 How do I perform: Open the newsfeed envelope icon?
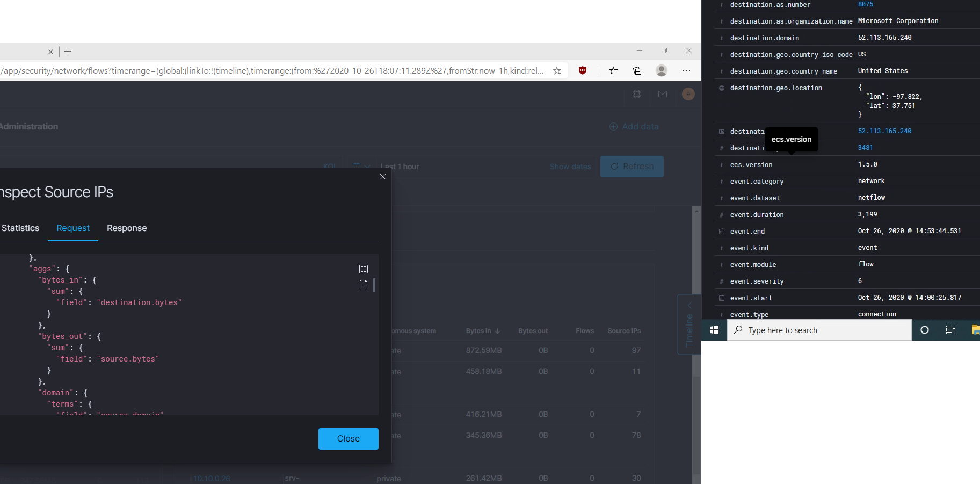pyautogui.click(x=663, y=94)
